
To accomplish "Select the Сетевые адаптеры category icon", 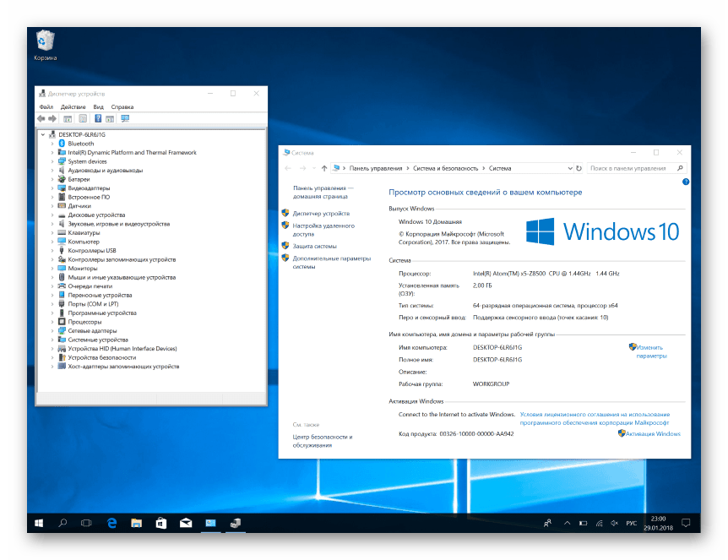I will click(x=62, y=330).
